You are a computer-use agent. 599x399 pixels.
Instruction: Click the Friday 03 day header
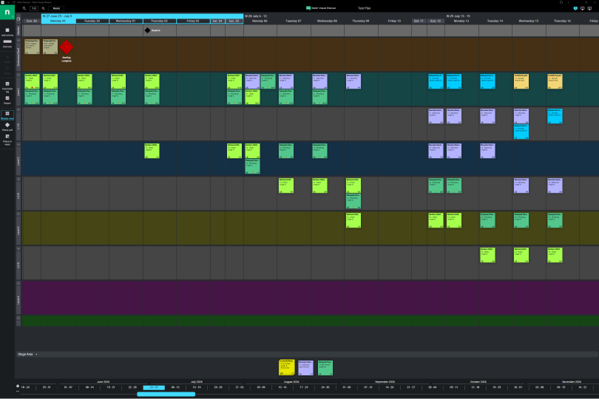pos(193,21)
